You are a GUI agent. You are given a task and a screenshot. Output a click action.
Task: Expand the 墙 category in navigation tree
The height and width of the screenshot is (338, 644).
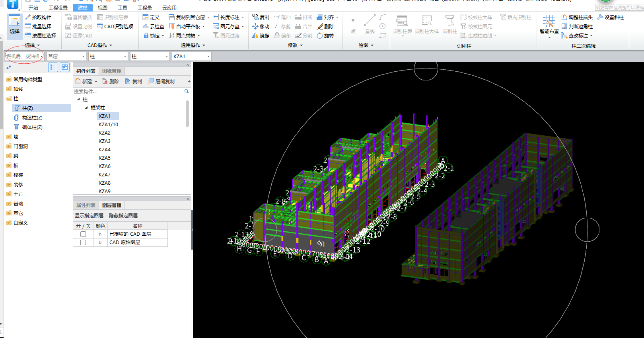[9, 137]
